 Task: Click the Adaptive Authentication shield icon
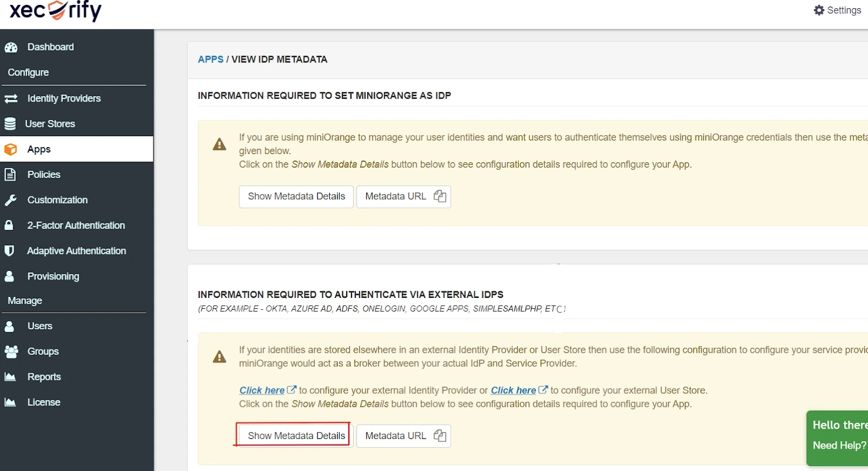click(9, 251)
